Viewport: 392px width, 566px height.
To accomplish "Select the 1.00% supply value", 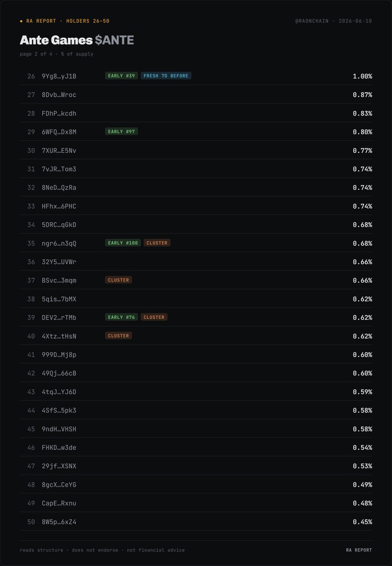I will pos(362,76).
